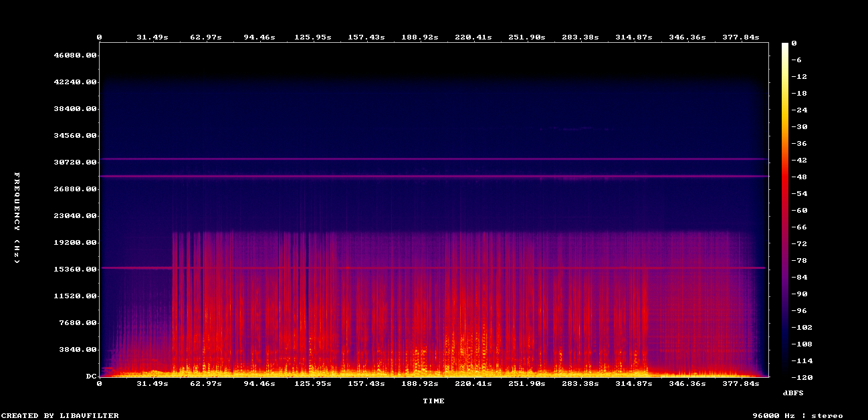Click the -60 value on dBFS scale
Viewport: 868px width, 420px height.
coord(796,210)
